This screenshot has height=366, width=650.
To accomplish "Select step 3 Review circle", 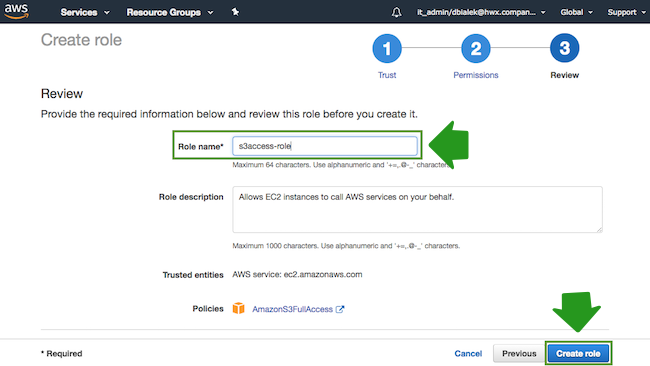I will [565, 48].
